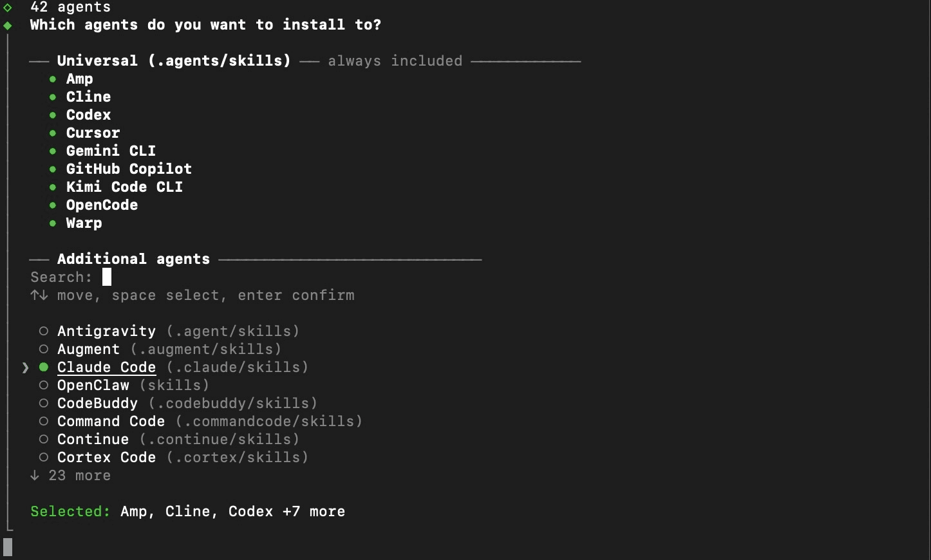Toggle the Antigravity agent radio circle
931x560 pixels.
click(44, 331)
